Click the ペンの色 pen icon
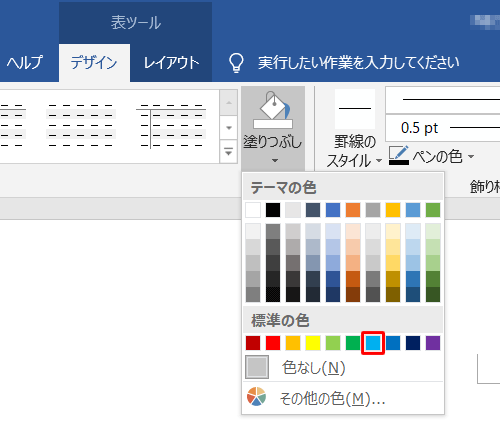Viewport: 500px width, 440px height. (399, 155)
